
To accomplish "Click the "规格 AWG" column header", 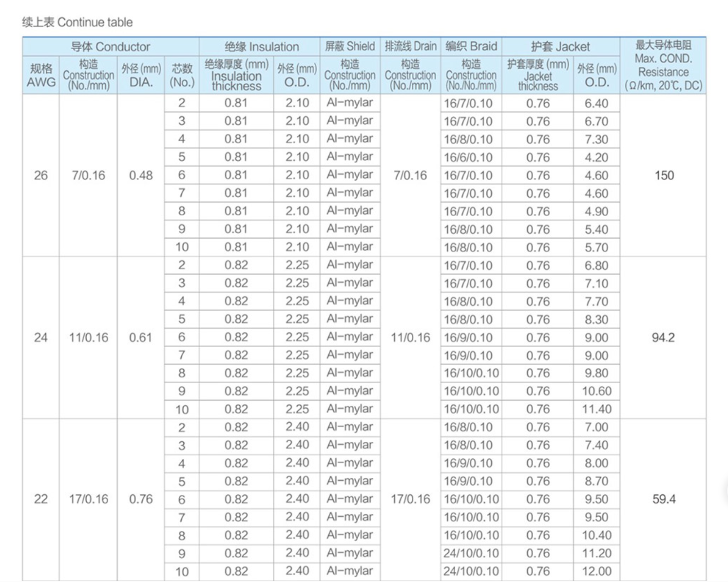I will (41, 75).
